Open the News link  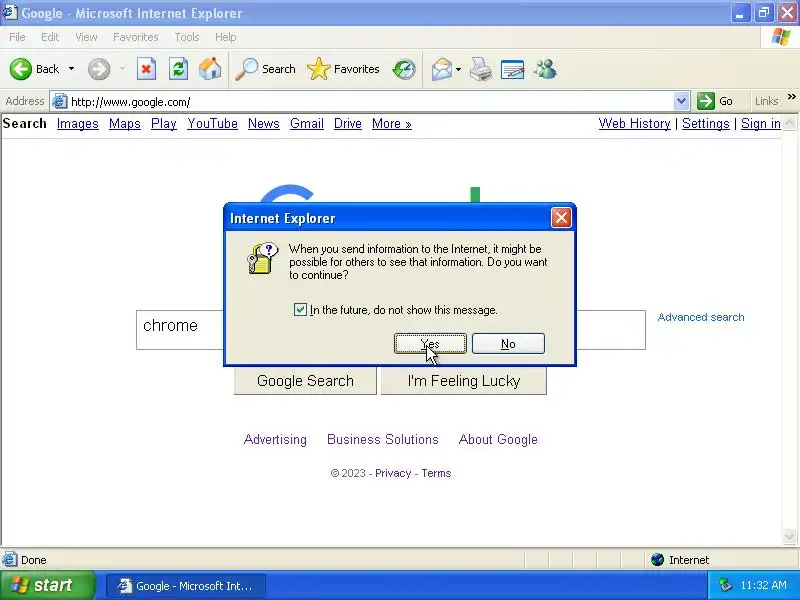tap(264, 123)
